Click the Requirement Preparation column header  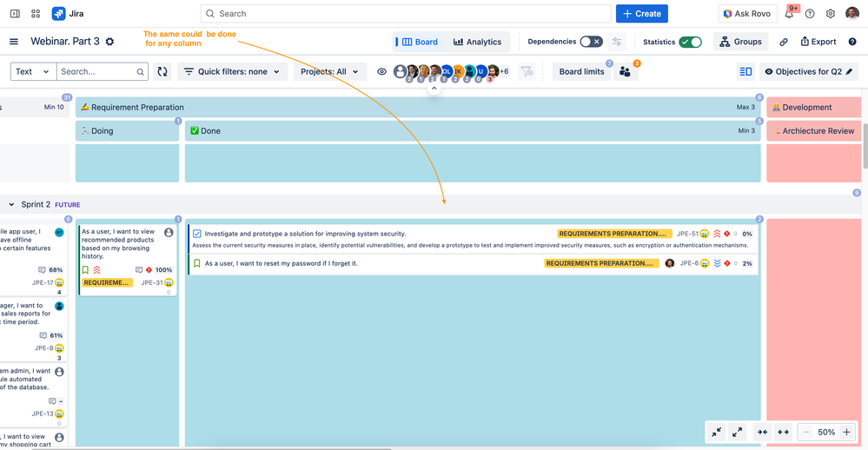pos(417,108)
